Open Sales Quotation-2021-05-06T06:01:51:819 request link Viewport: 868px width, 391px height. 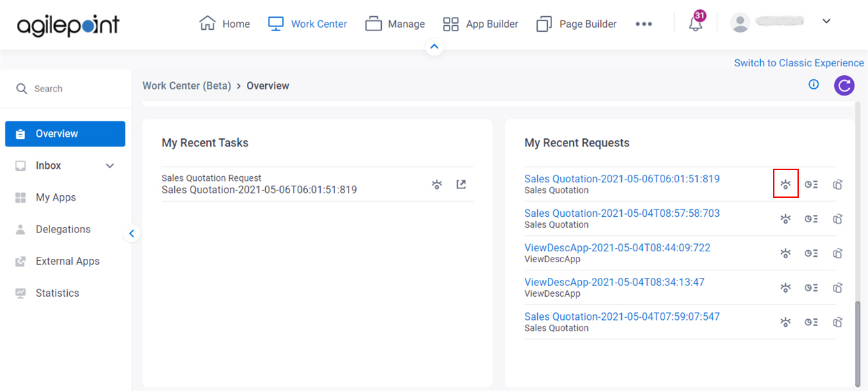pos(622,179)
